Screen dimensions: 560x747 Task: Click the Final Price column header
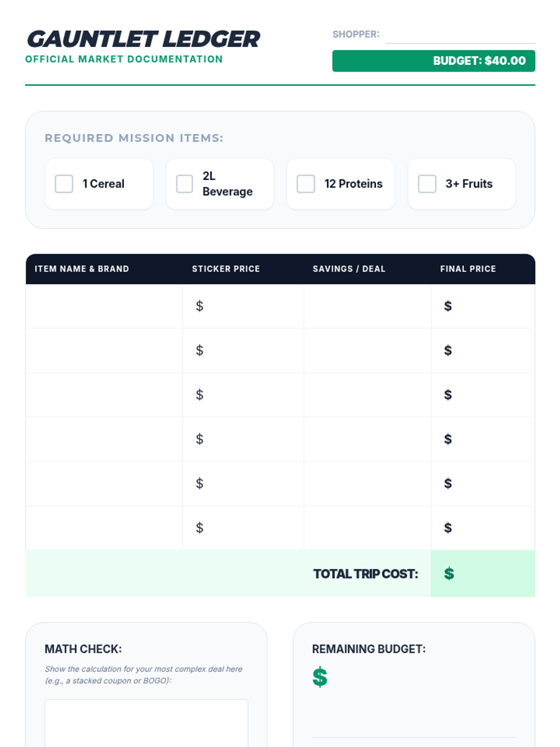click(468, 269)
